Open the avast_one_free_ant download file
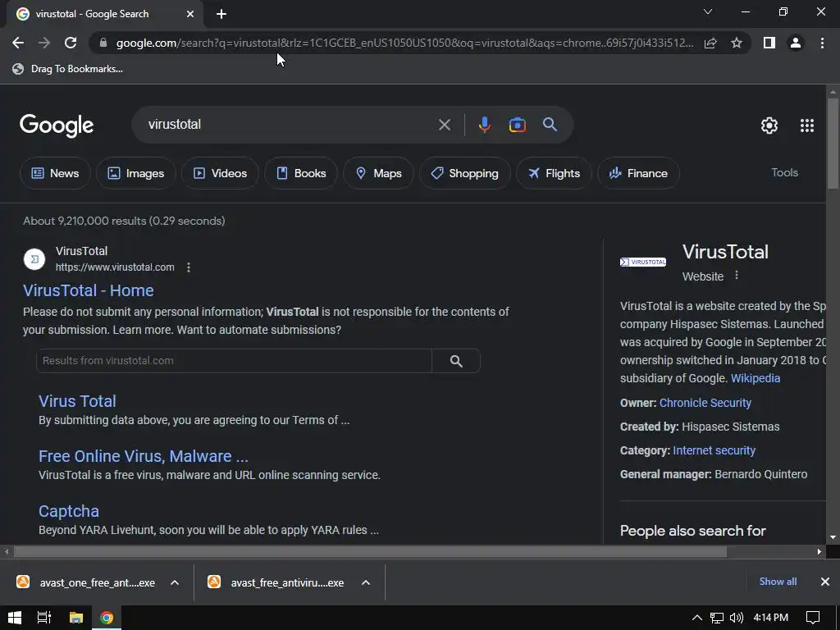Image resolution: width=840 pixels, height=630 pixels. coord(87,582)
